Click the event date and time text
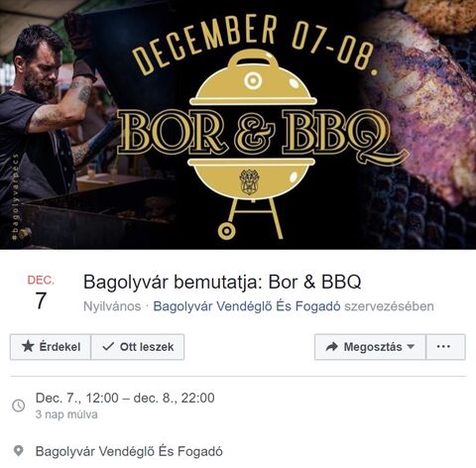476x468 pixels. click(x=125, y=398)
